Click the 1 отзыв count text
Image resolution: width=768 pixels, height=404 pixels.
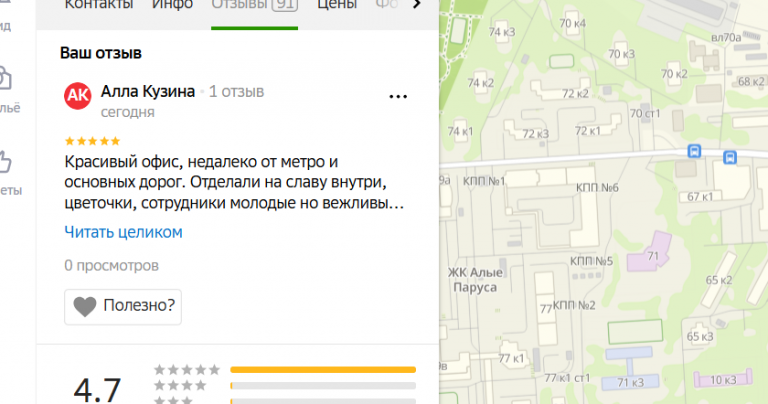click(237, 92)
